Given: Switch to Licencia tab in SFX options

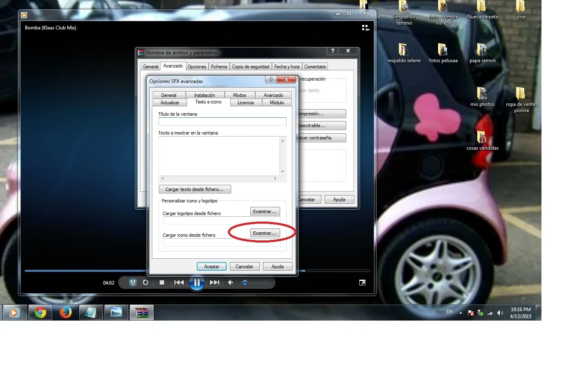Looking at the screenshot, I should pyautogui.click(x=245, y=103).
